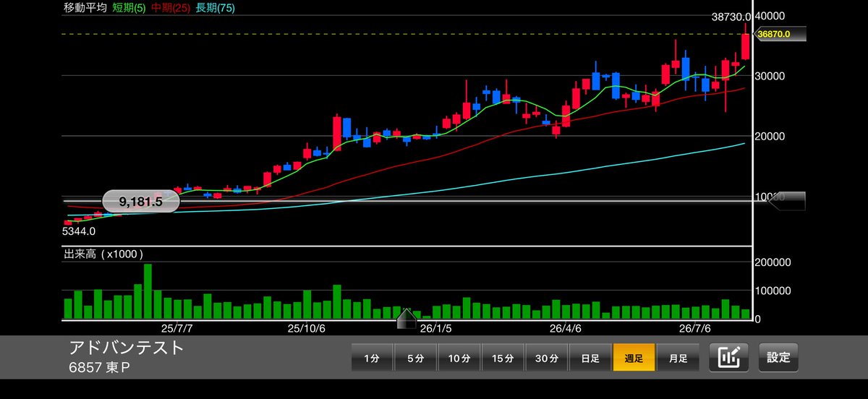
Task: Tap the 200000 volume axis label
Action: (773, 263)
